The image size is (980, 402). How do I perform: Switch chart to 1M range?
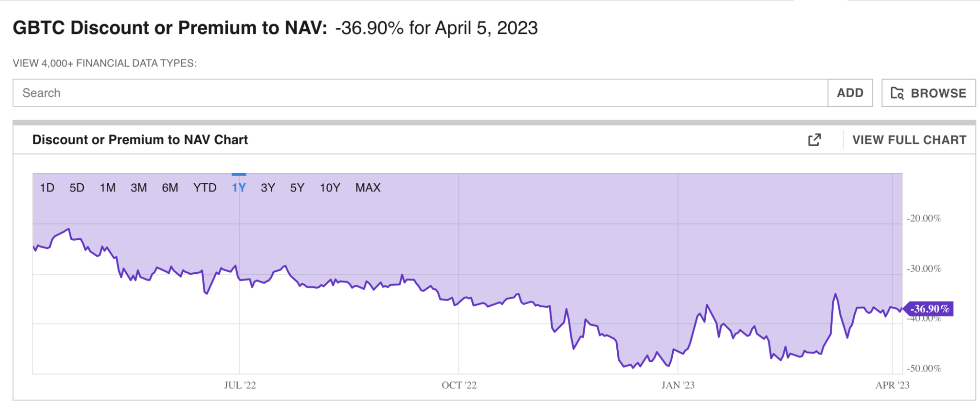click(108, 188)
